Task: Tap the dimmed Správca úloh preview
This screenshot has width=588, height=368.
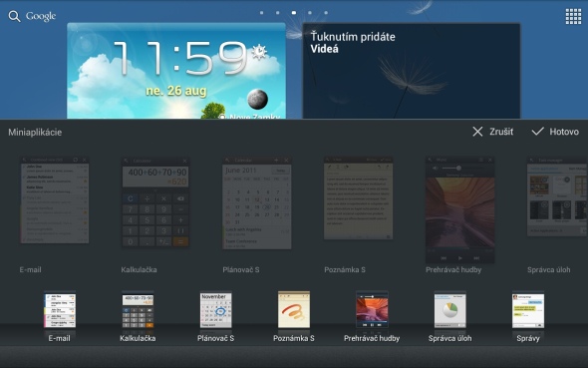Action: tap(557, 196)
